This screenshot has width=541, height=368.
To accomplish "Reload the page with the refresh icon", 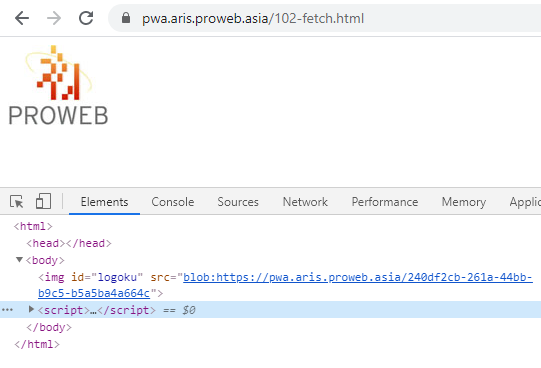I will [x=86, y=18].
